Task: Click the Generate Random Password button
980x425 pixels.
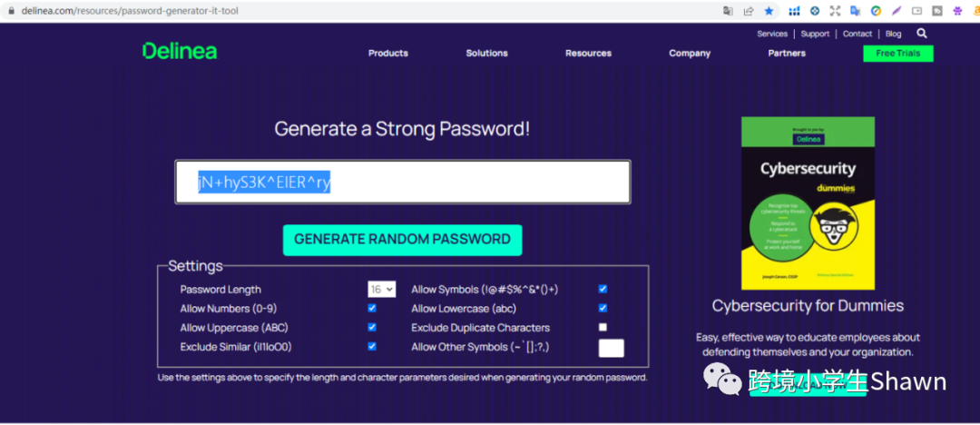Action: click(x=402, y=240)
